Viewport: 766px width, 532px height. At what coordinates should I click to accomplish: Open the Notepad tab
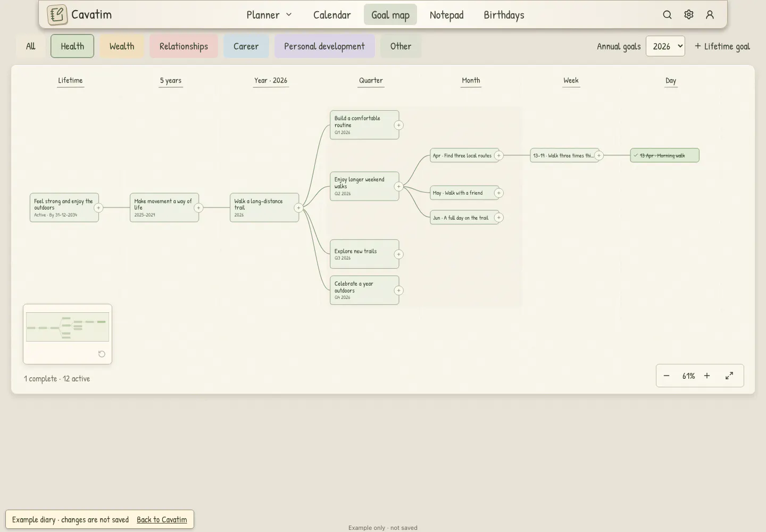tap(447, 15)
